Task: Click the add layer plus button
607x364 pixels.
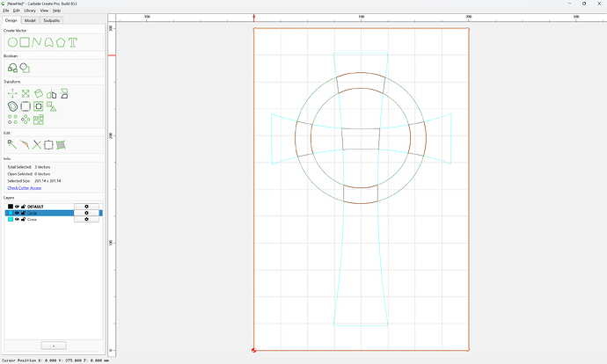Action: 54,346
